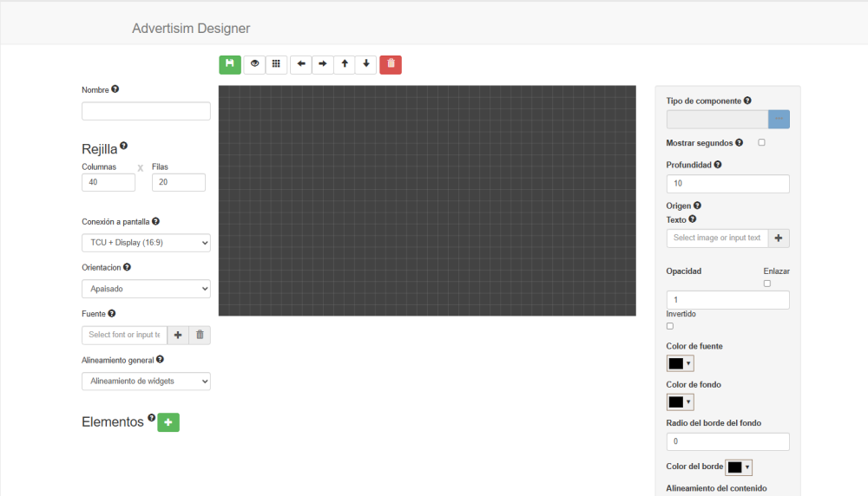The width and height of the screenshot is (868, 496).
Task: Click the Nombre text field
Action: pos(146,111)
